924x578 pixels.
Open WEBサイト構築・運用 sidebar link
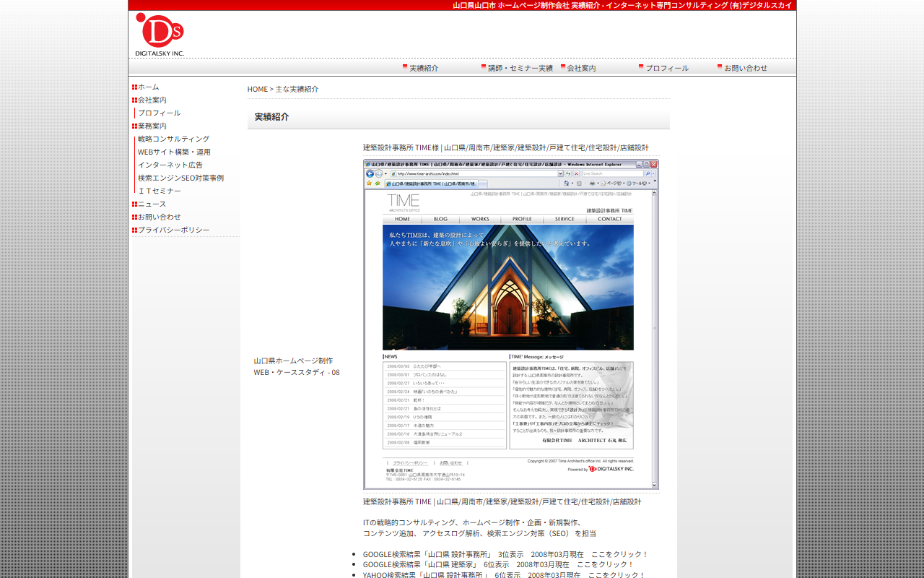[x=174, y=152]
